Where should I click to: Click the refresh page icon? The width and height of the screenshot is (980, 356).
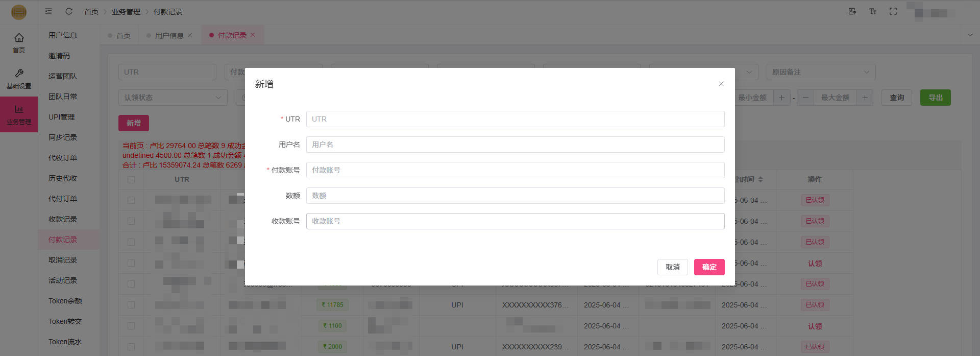[69, 11]
